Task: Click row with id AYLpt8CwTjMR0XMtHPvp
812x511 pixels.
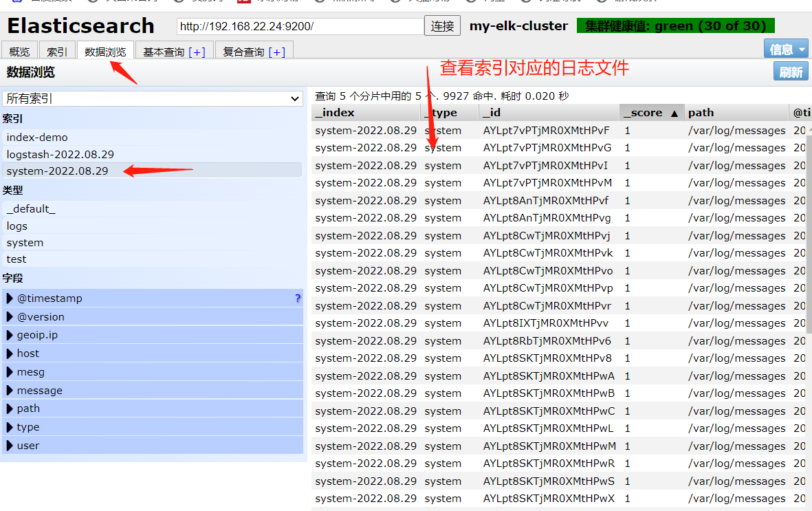Action: [559, 288]
